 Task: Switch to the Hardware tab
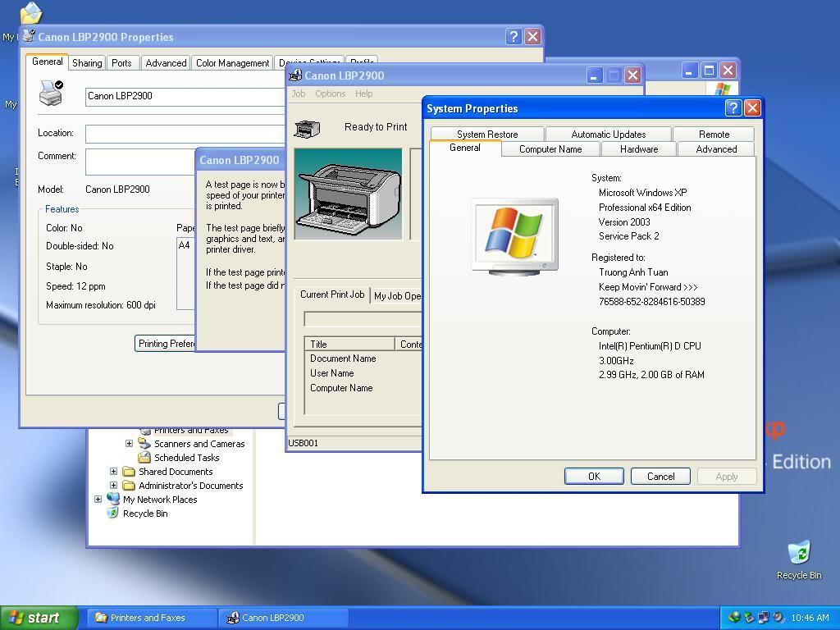pyautogui.click(x=638, y=149)
